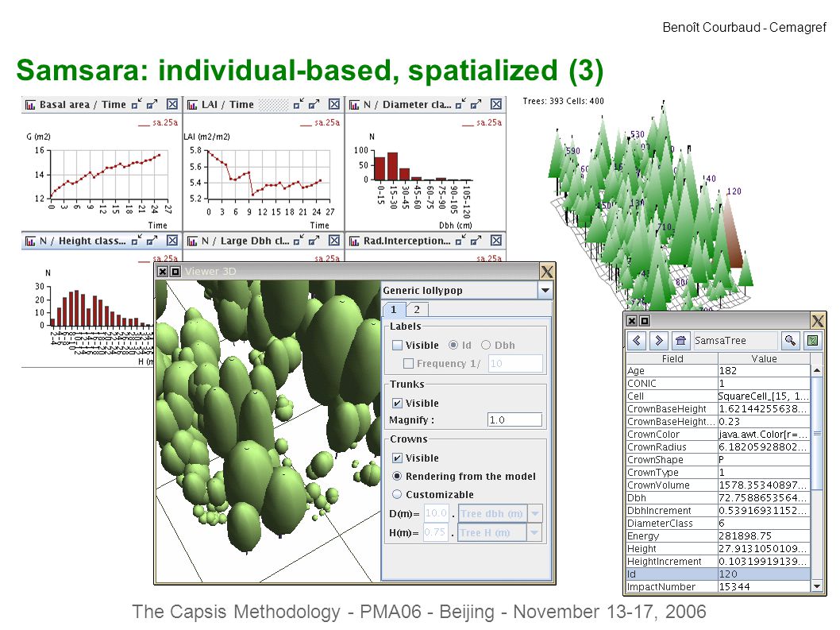Click the home icon in the inspector toolbar
Screen dimensions: 840x630
point(680,340)
